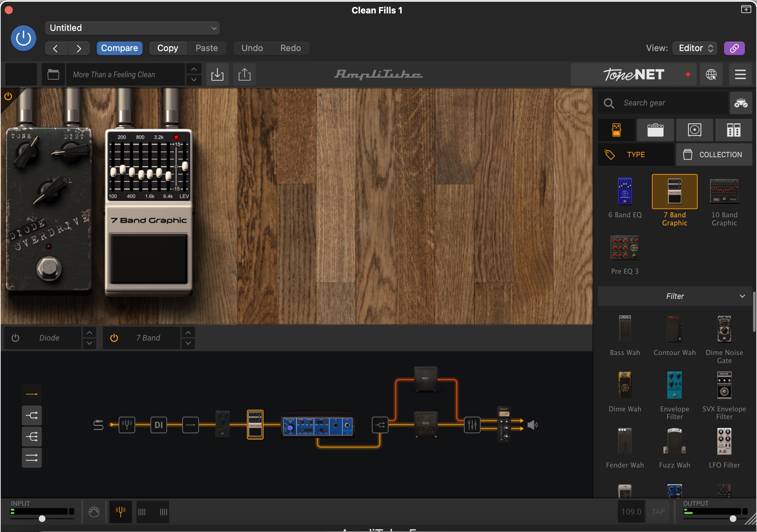Select three-way split signal chain routing
The height and width of the screenshot is (532, 757).
tap(32, 437)
